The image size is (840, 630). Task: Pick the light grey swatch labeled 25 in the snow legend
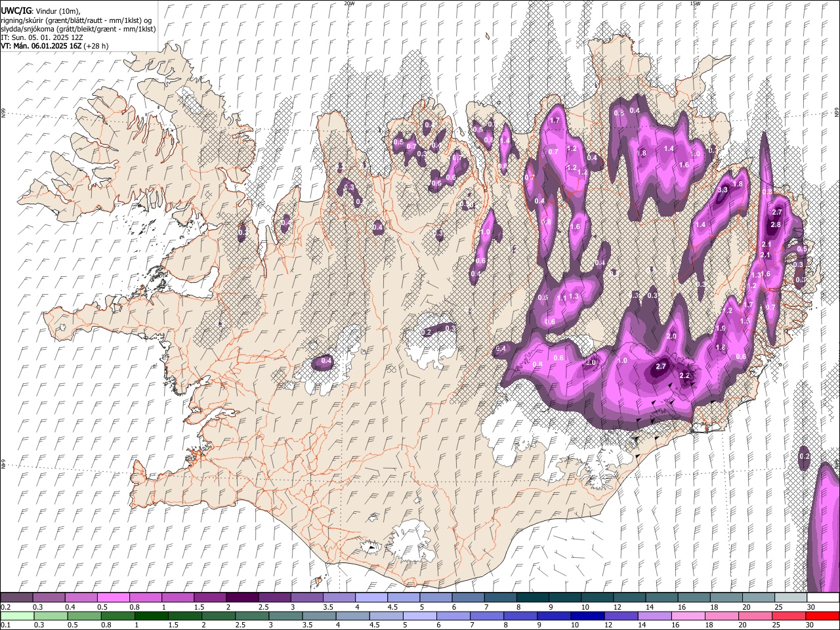coord(789,598)
